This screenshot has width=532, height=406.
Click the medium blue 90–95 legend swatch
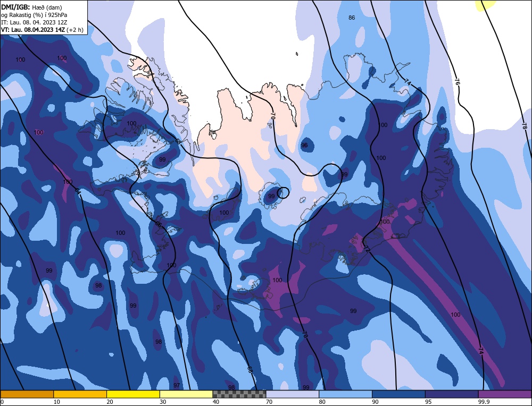pos(398,394)
